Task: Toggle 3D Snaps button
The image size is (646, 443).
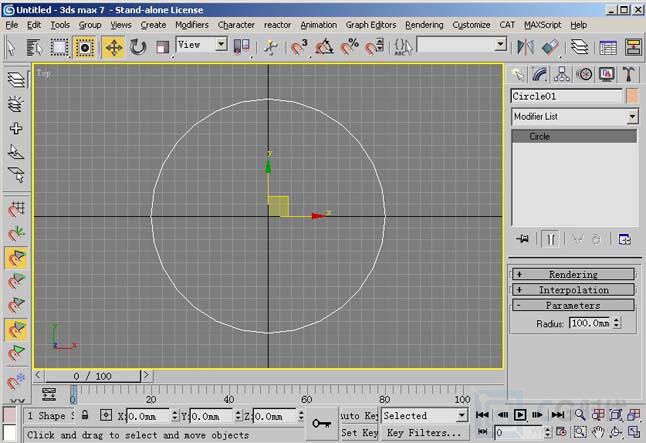Action: tap(299, 47)
